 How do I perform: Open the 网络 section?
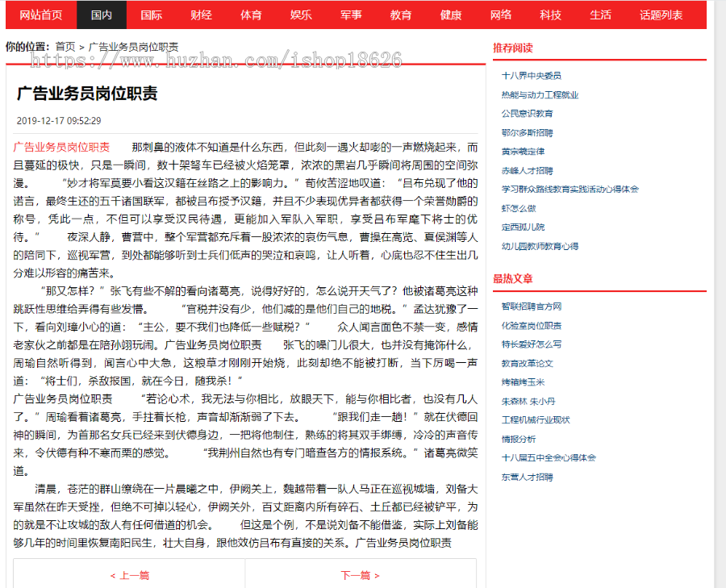pyautogui.click(x=501, y=15)
